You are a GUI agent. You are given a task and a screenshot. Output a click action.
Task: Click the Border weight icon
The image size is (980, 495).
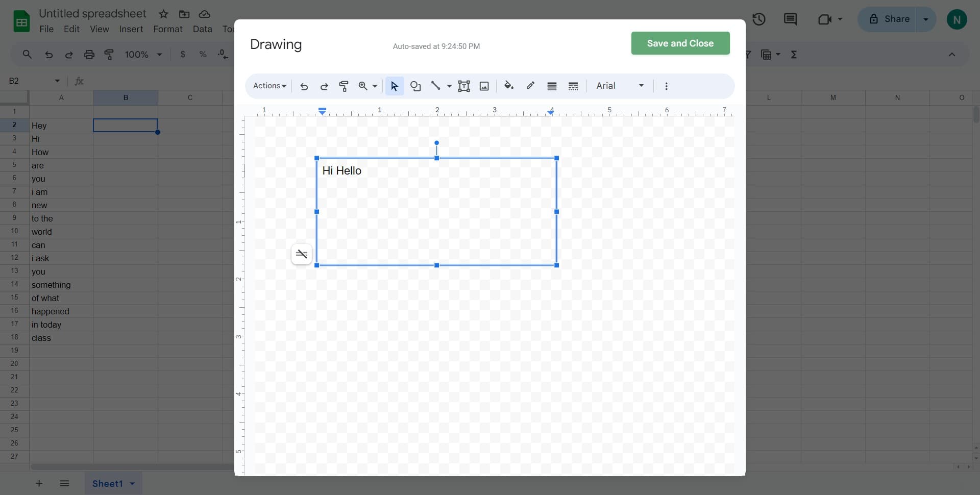(552, 86)
